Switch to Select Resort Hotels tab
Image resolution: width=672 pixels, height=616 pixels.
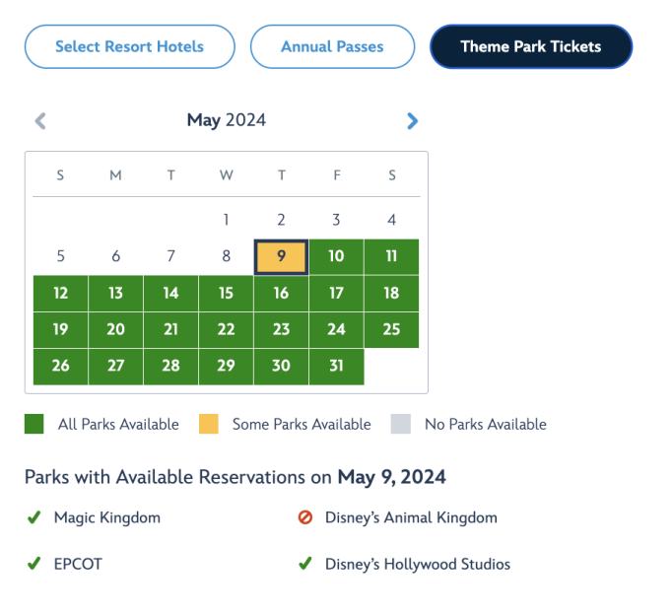pos(129,46)
